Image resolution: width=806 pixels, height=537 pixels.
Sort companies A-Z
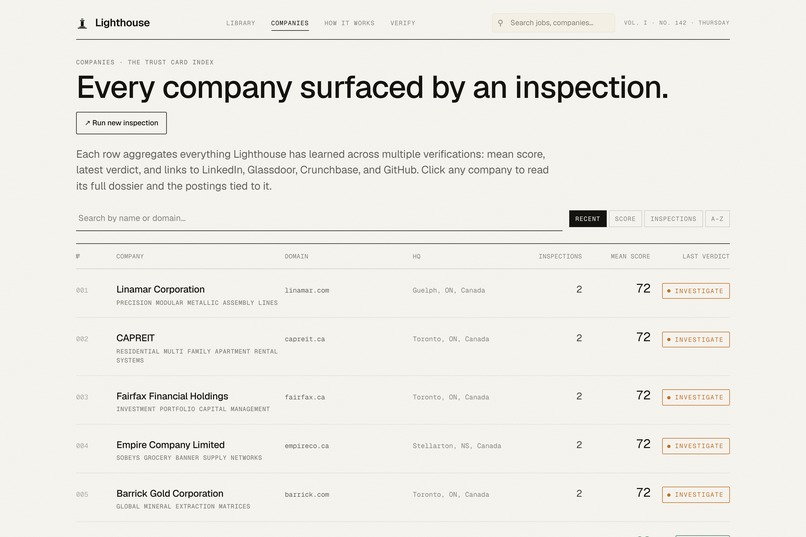click(717, 219)
